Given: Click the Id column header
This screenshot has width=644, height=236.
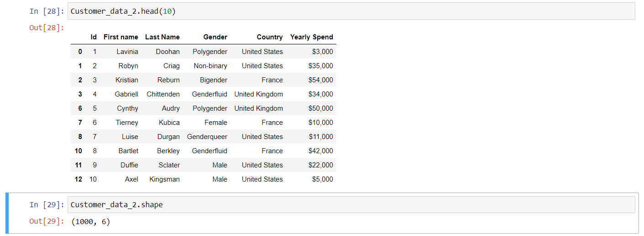Looking at the screenshot, I should pyautogui.click(x=94, y=37).
